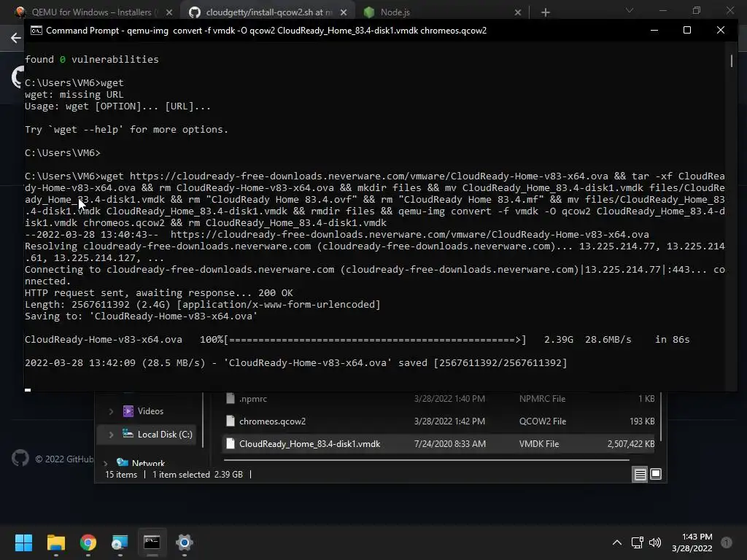
Task: Click the Chrome tab search chevron
Action: (x=630, y=10)
